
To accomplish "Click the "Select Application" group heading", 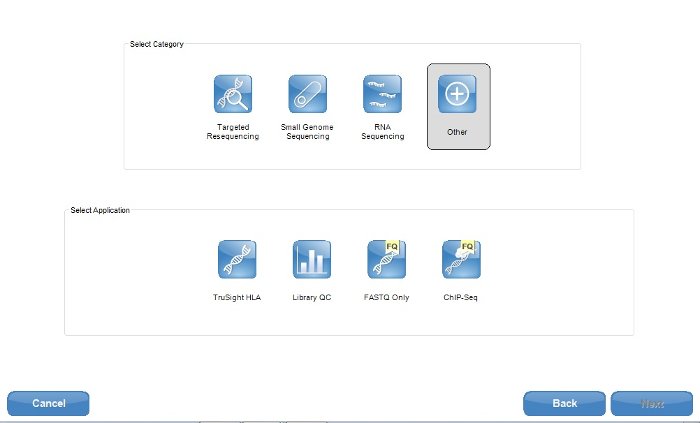I will 100,211.
